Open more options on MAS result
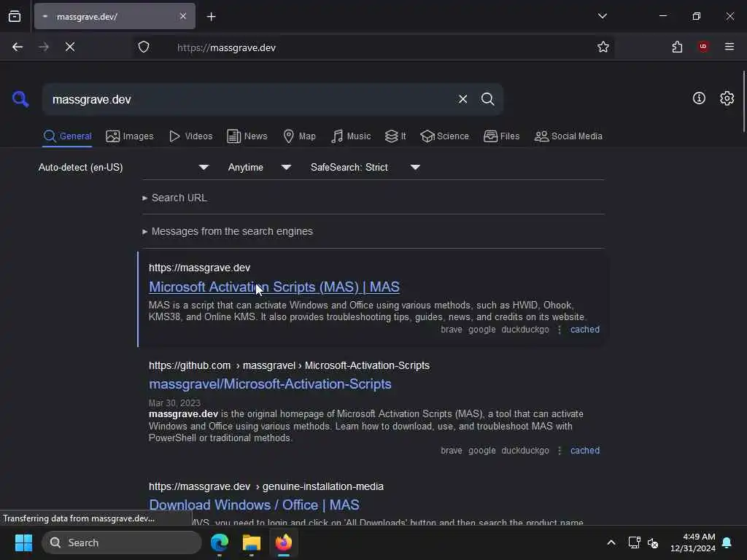Viewport: 747px width, 560px height. [x=560, y=330]
